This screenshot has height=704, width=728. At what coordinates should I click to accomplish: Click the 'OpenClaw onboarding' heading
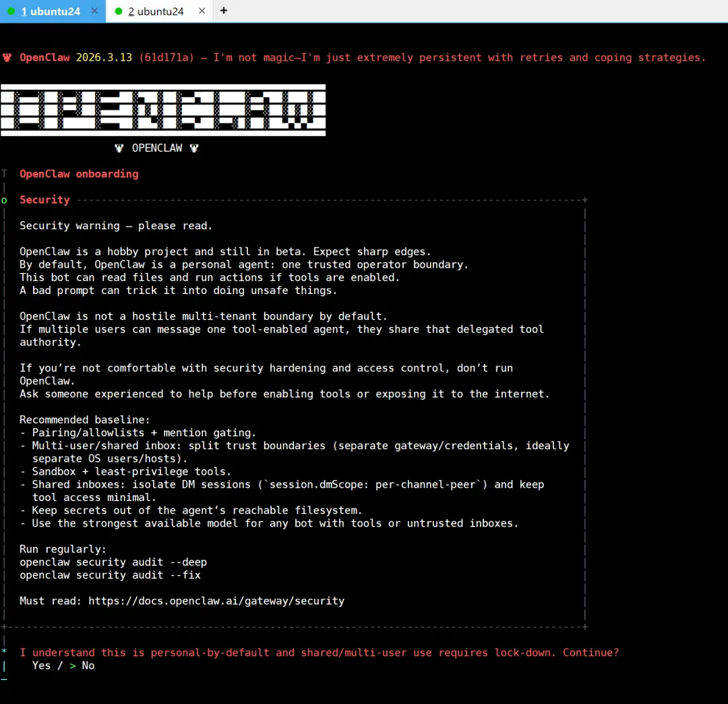(x=79, y=174)
